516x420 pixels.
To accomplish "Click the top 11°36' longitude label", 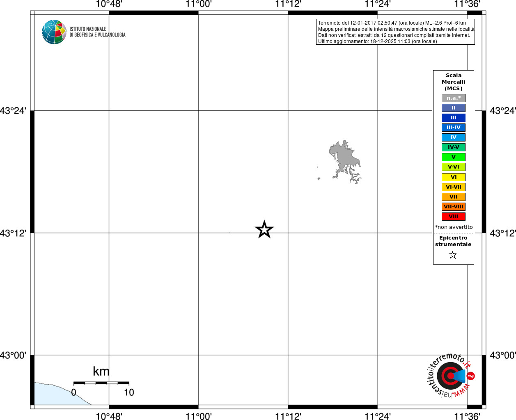I will pos(467,5).
